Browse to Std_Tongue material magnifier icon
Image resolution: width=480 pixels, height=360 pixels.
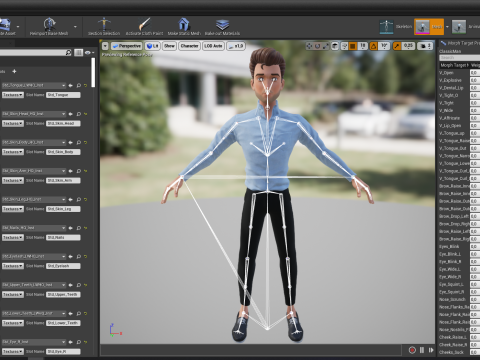[79, 85]
